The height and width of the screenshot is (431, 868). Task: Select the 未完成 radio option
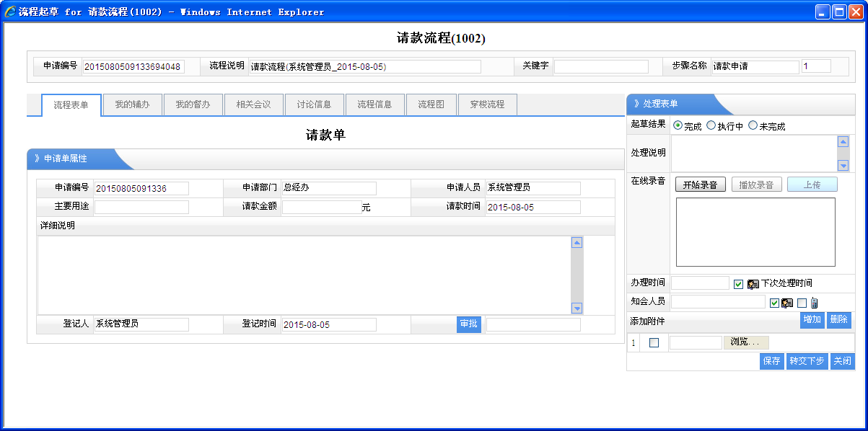pyautogui.click(x=753, y=125)
